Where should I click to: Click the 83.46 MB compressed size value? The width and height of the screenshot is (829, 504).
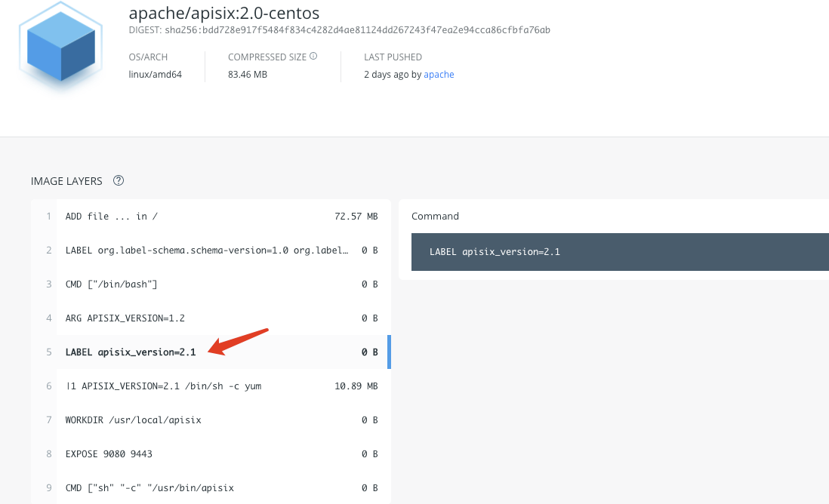coord(248,74)
